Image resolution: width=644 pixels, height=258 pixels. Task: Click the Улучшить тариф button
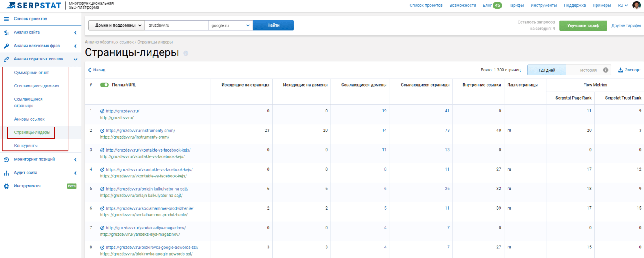pos(583,25)
